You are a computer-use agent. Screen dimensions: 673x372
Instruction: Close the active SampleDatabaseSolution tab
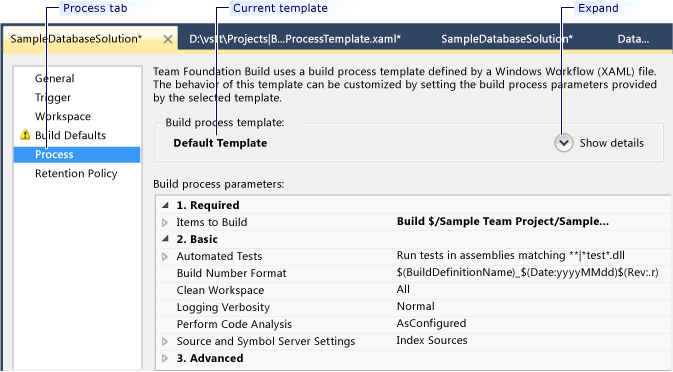(168, 39)
